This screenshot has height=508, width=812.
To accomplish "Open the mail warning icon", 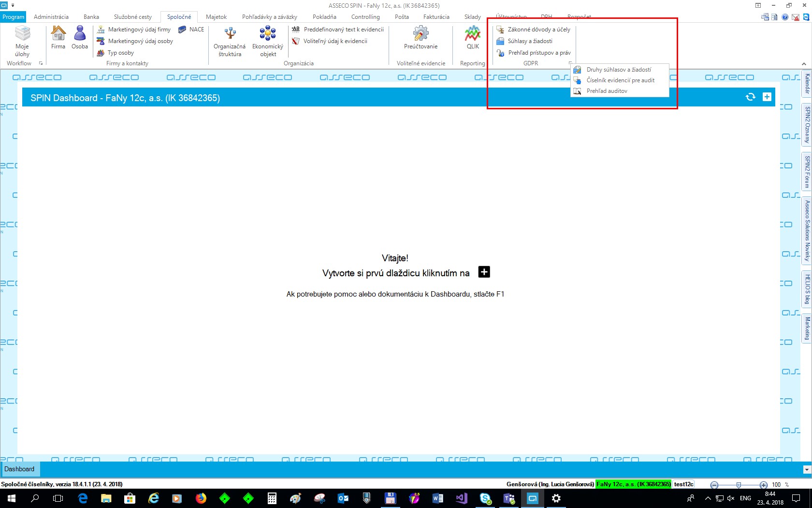I will click(796, 17).
